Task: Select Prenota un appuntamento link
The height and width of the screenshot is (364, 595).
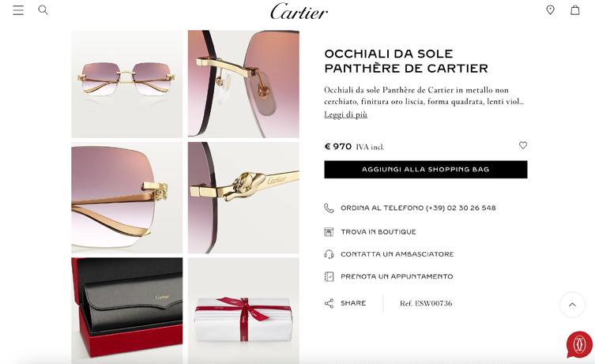Action: [397, 276]
